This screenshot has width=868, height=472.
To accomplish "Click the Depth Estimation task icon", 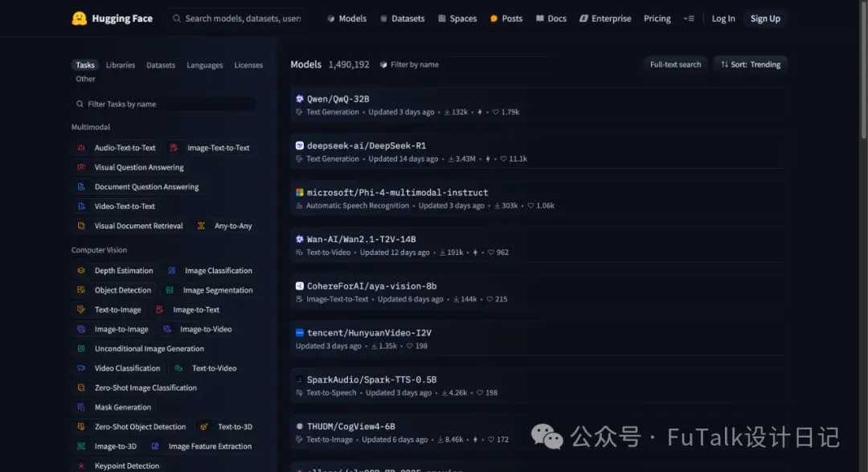I will click(81, 270).
